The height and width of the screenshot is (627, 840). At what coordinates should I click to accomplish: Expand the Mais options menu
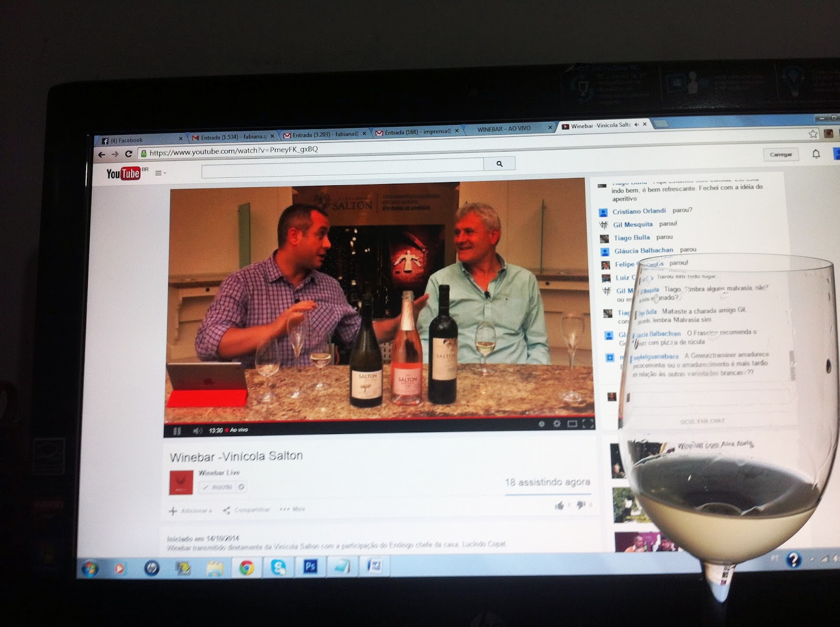pyautogui.click(x=292, y=509)
